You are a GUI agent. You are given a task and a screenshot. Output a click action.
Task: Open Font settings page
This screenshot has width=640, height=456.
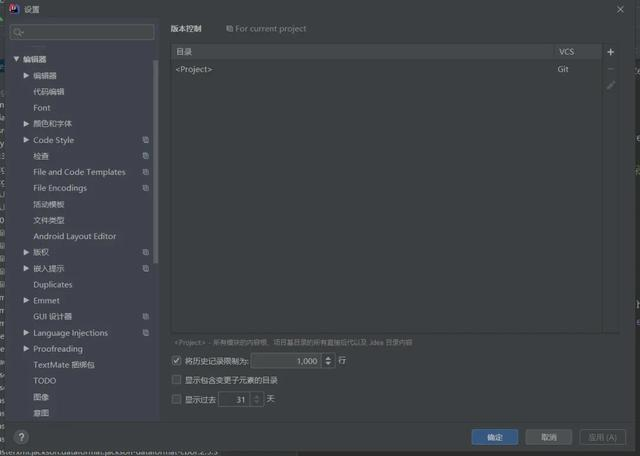coord(42,108)
